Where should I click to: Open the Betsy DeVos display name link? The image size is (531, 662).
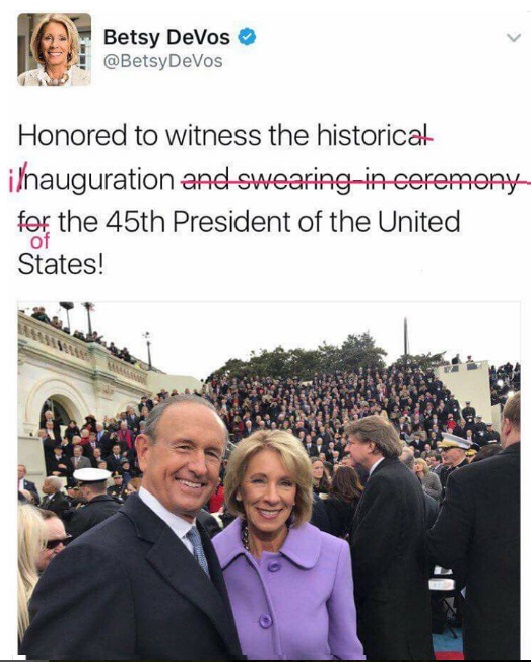tap(166, 37)
